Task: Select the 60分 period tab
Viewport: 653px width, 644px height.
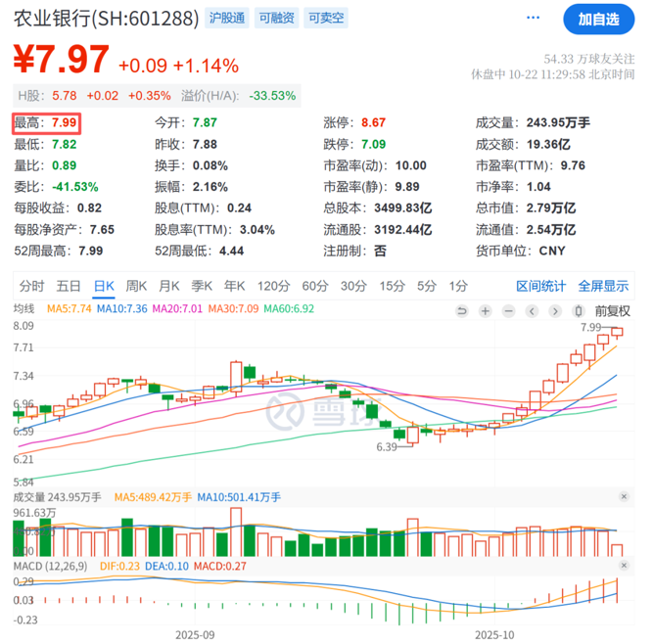Action: pyautogui.click(x=314, y=286)
